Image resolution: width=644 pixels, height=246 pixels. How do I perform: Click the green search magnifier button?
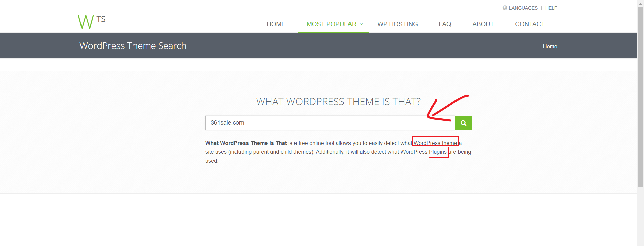coord(463,123)
